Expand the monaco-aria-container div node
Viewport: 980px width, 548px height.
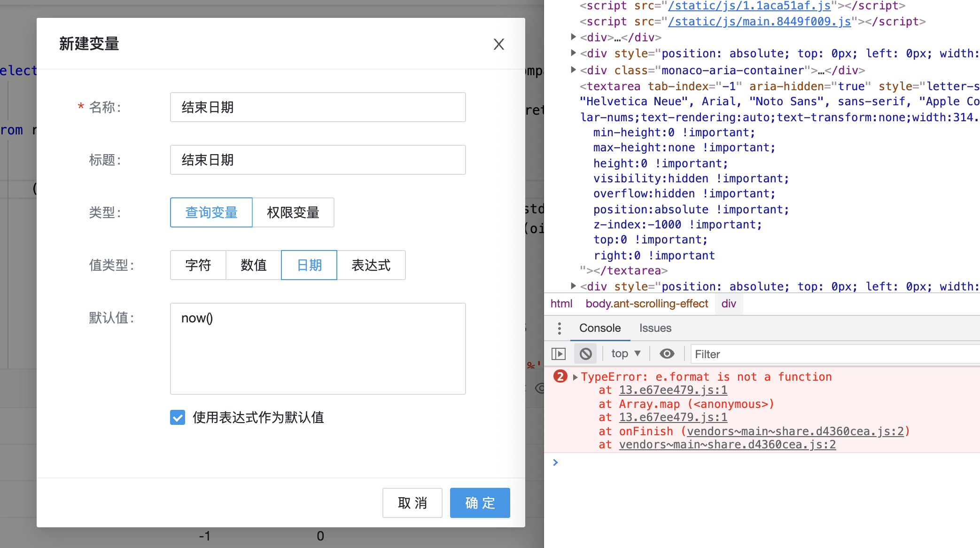573,70
